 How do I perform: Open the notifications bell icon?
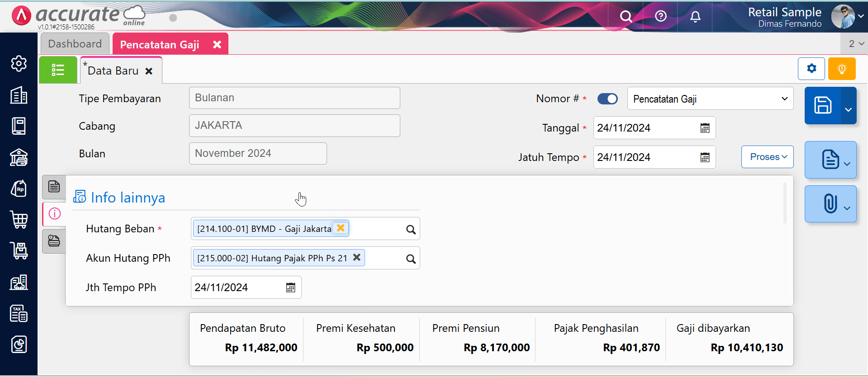[x=695, y=17]
